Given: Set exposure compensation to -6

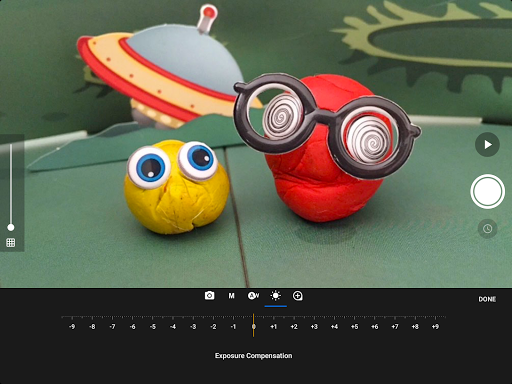Looking at the screenshot, I should coord(133,327).
